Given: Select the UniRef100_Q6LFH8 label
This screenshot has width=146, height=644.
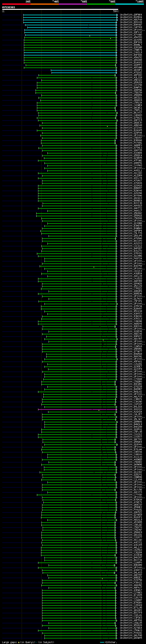Looking at the screenshot, I should click(131, 635).
